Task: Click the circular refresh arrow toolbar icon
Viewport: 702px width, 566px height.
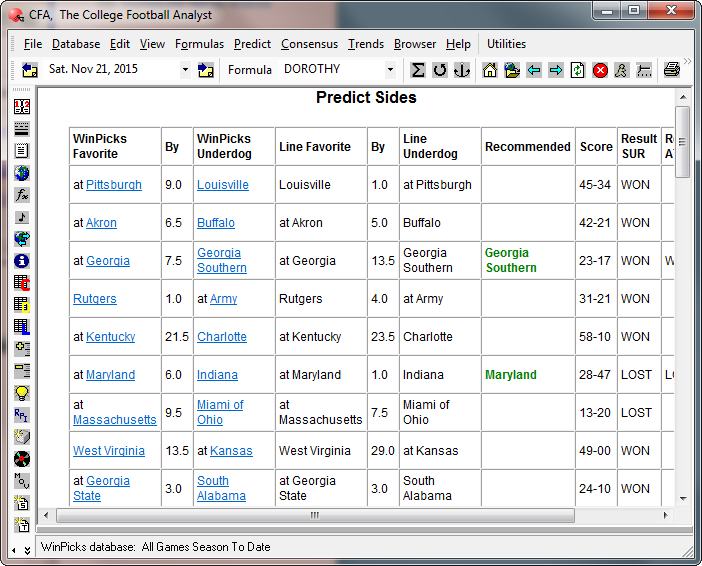Action: (440, 70)
